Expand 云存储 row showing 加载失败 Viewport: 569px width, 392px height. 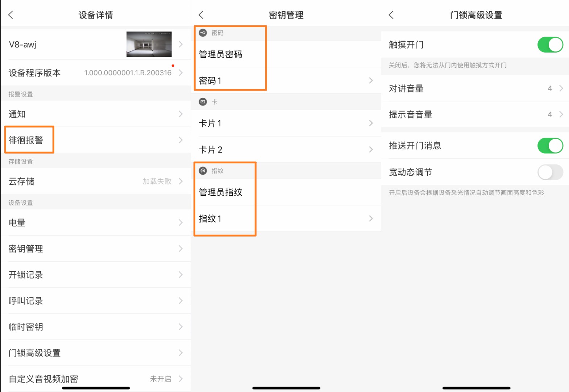(96, 182)
